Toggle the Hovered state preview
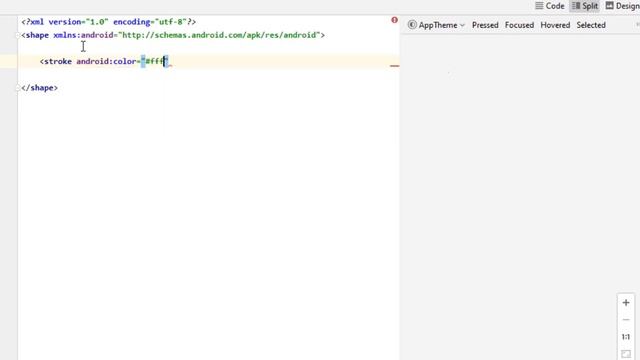This screenshot has width=640, height=360. click(x=555, y=25)
